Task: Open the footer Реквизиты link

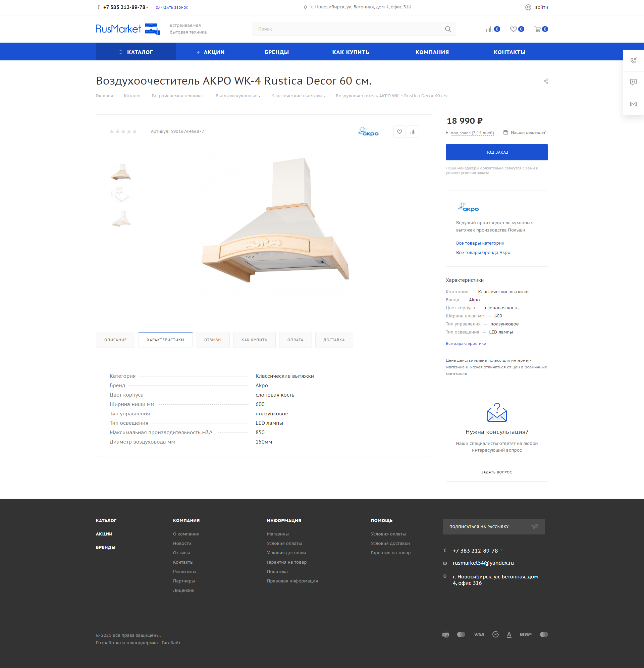Action: tap(184, 572)
